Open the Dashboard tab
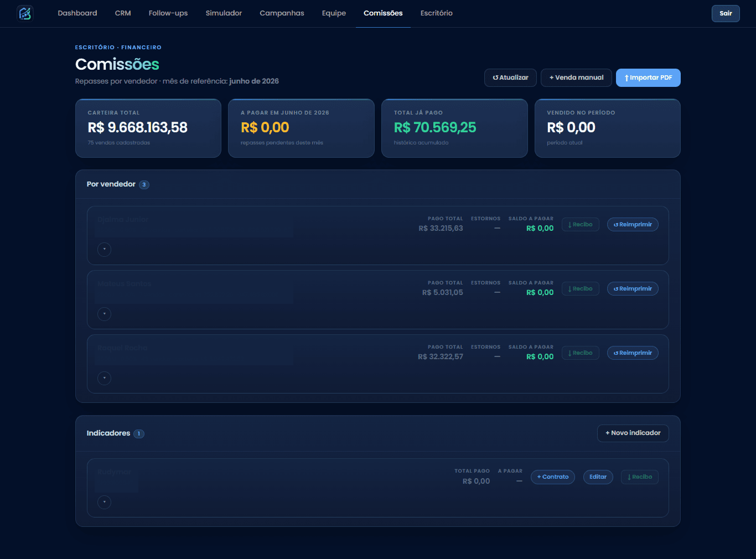 click(x=77, y=13)
